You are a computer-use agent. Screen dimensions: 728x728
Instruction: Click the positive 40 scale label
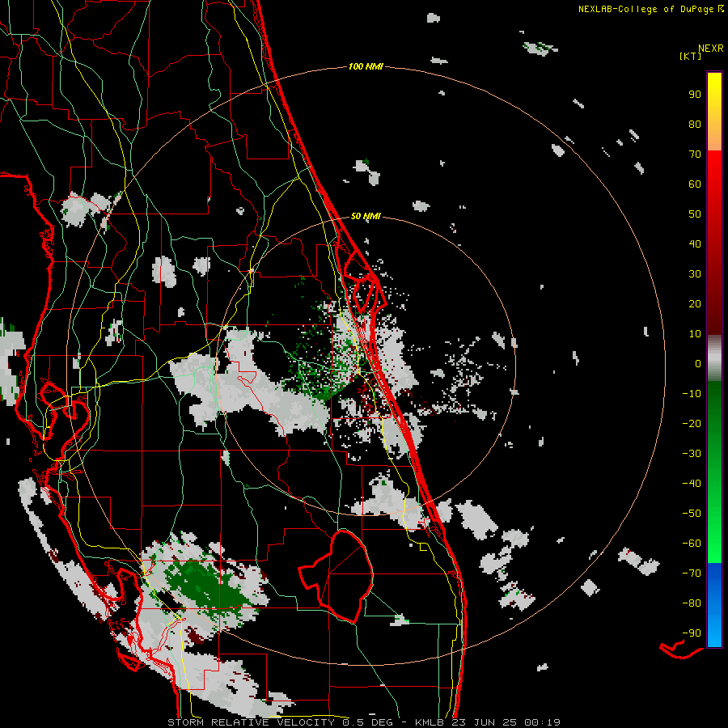(x=695, y=243)
